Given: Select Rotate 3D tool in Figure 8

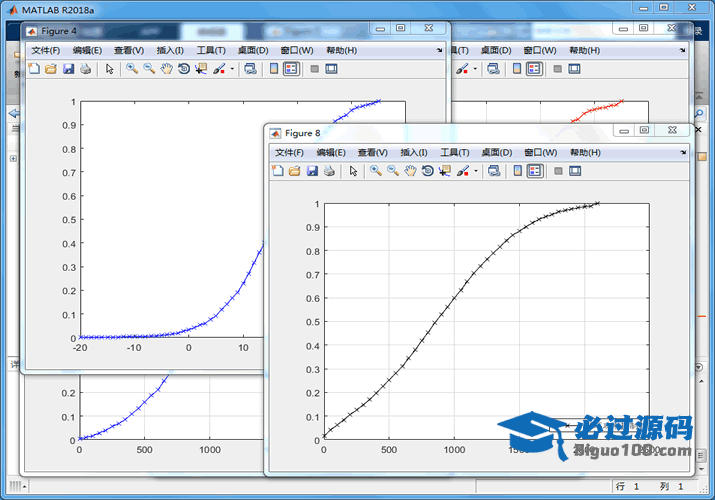Looking at the screenshot, I should pos(427,171).
